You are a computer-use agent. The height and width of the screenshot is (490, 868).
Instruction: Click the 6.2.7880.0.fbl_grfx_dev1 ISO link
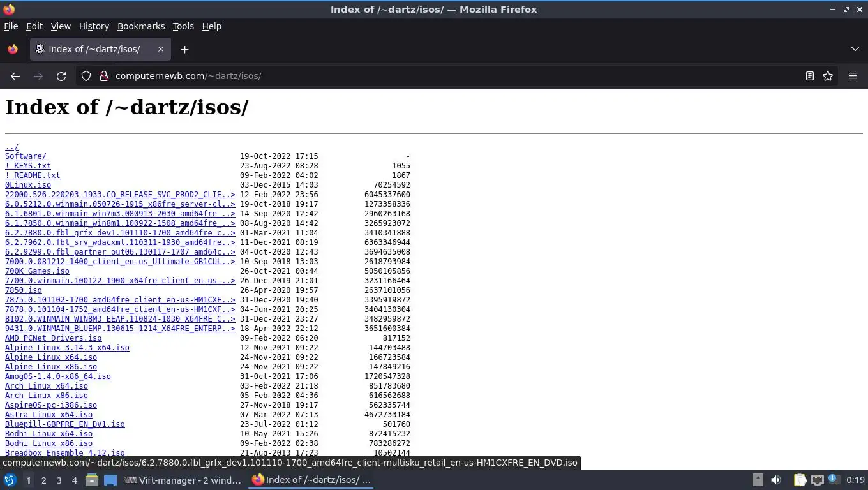click(120, 233)
